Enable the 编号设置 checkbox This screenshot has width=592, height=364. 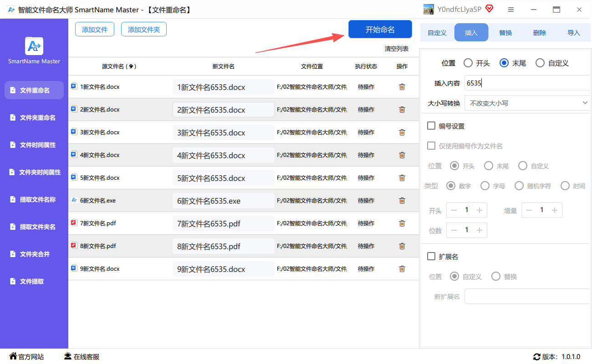pos(431,126)
